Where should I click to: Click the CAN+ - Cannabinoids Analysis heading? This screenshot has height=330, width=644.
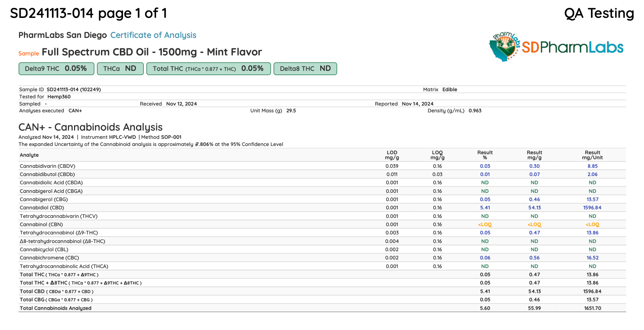point(91,127)
